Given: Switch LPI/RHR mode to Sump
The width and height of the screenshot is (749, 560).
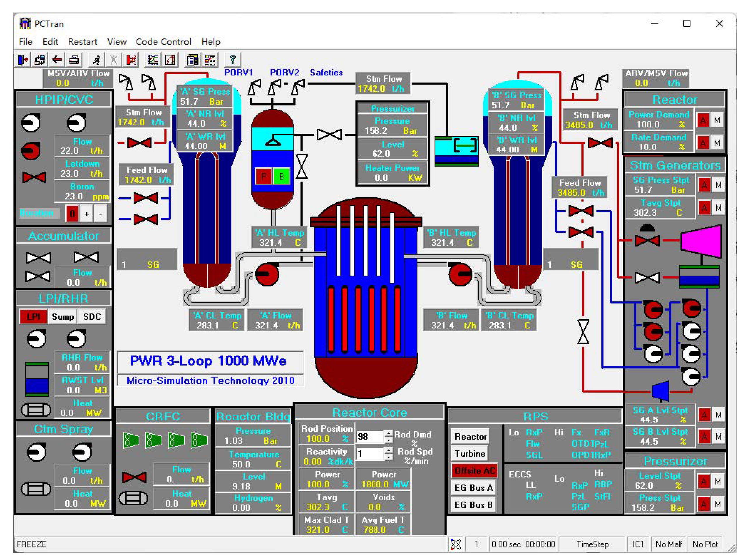Looking at the screenshot, I should coord(63,317).
